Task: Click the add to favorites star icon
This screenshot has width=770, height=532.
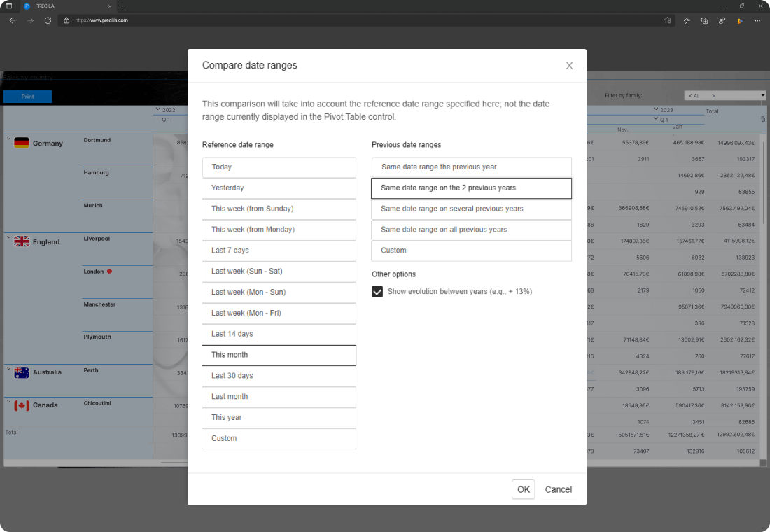Action: 668,20
